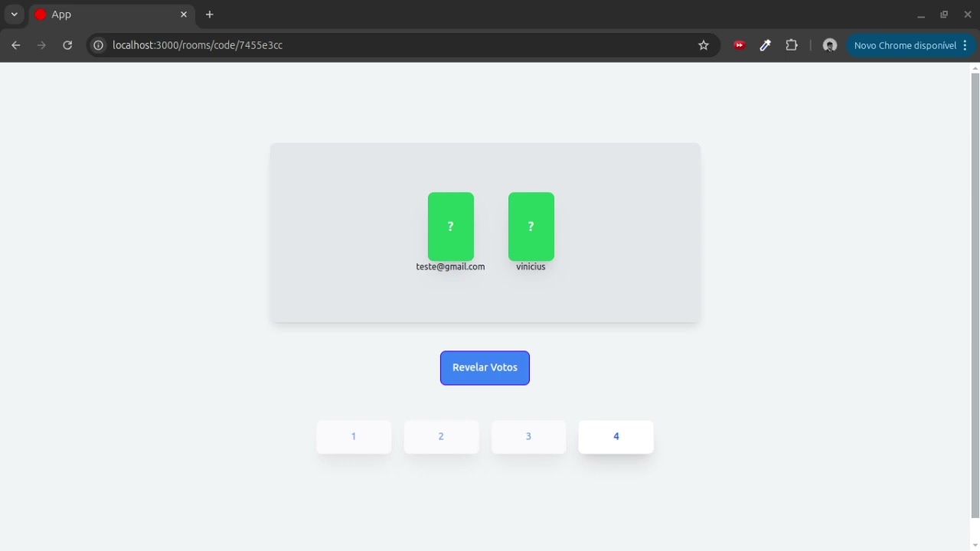The height and width of the screenshot is (551, 980).
Task: Click the red App tab favicon
Action: (41, 15)
